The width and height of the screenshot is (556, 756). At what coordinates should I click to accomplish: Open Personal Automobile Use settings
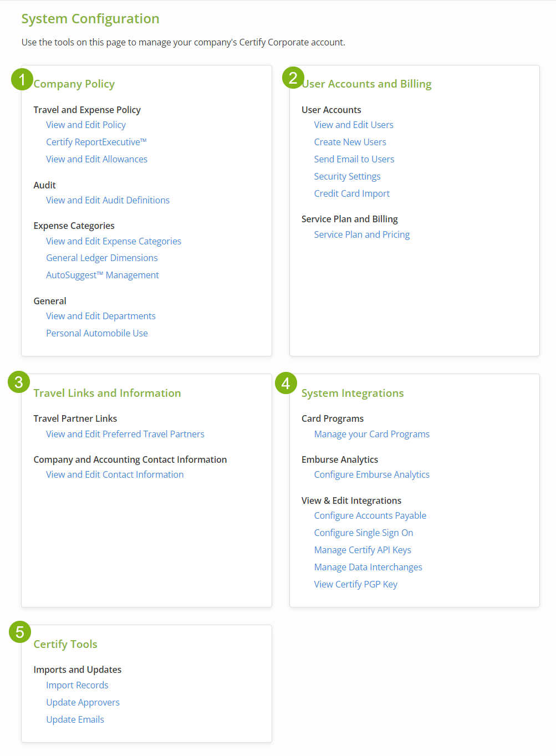click(x=96, y=333)
